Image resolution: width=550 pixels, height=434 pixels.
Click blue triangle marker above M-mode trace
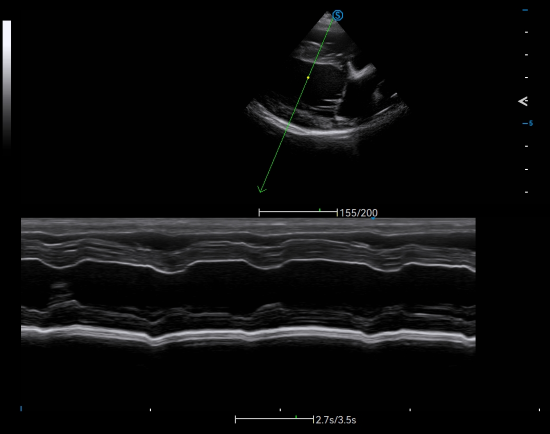tap(373, 218)
